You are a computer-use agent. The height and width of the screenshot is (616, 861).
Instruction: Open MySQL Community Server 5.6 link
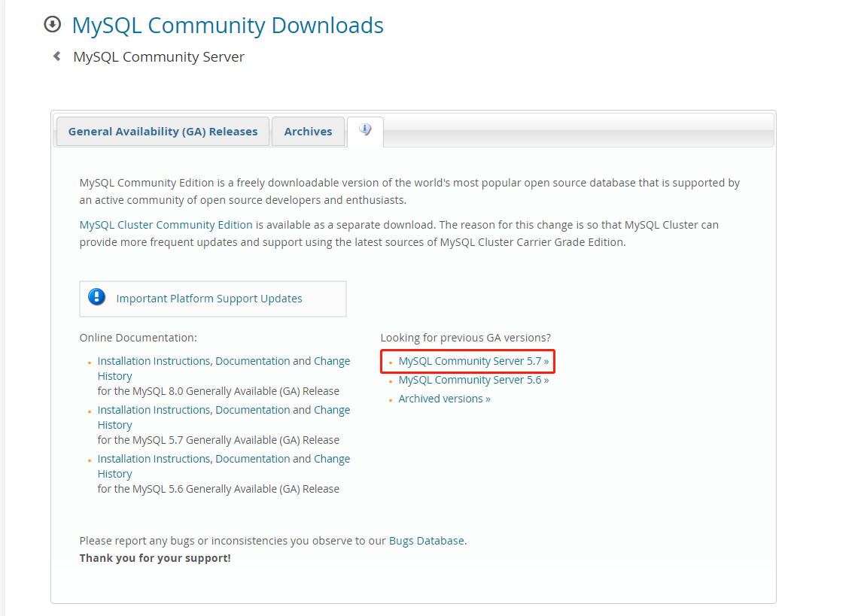(x=473, y=380)
